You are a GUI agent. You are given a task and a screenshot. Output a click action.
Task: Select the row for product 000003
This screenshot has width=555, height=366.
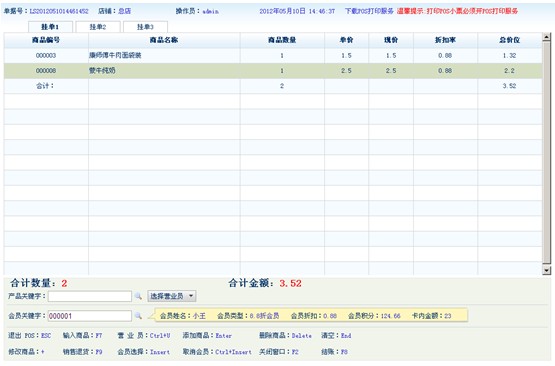click(x=273, y=56)
